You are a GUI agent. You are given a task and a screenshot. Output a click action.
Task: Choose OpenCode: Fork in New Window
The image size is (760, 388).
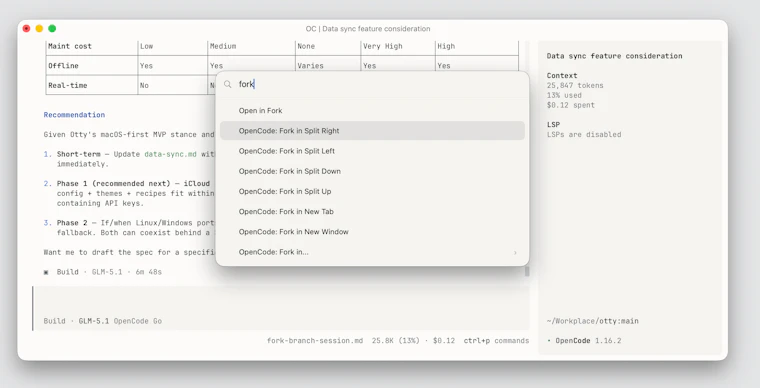pos(372,232)
